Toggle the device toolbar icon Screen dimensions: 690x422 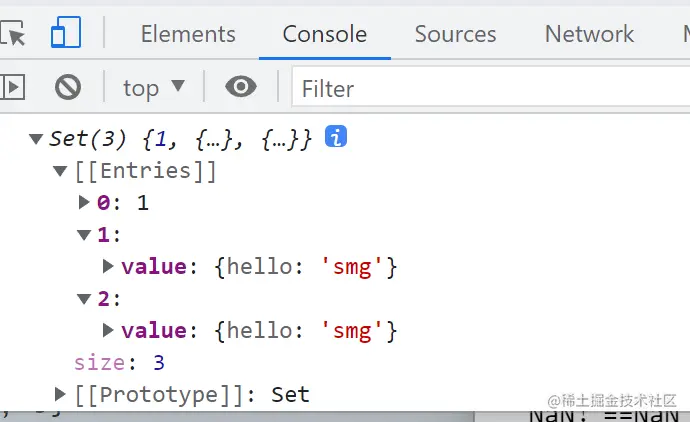[66, 34]
